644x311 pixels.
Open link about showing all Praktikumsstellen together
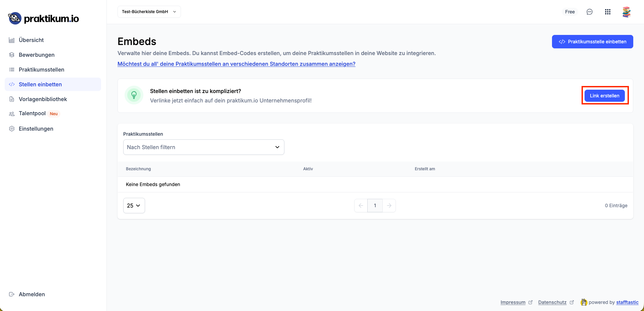click(236, 64)
